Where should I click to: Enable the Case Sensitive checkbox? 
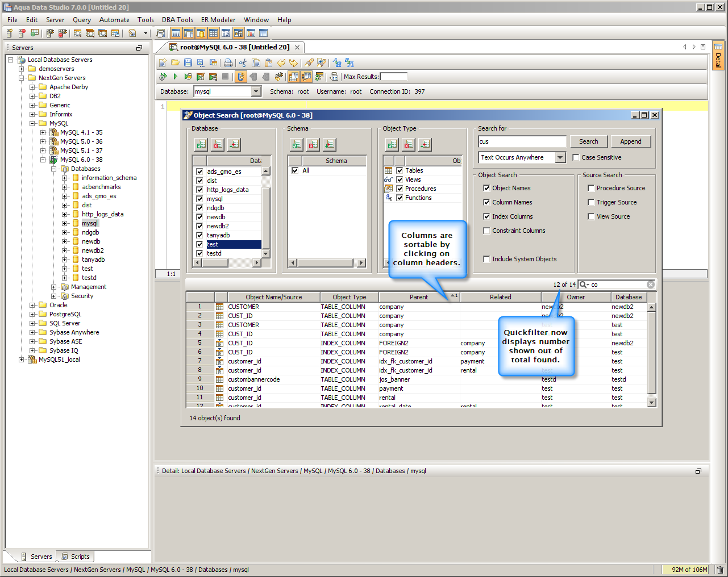pos(576,158)
